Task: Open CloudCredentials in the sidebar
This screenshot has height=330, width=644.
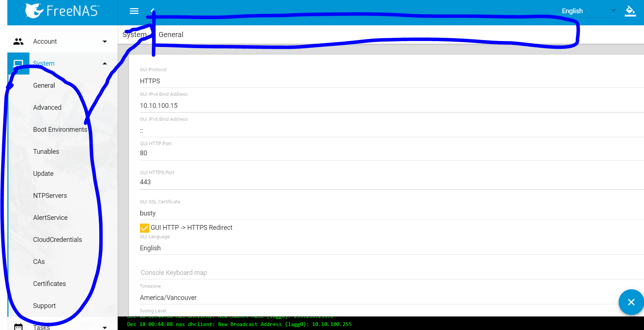Action: point(57,240)
